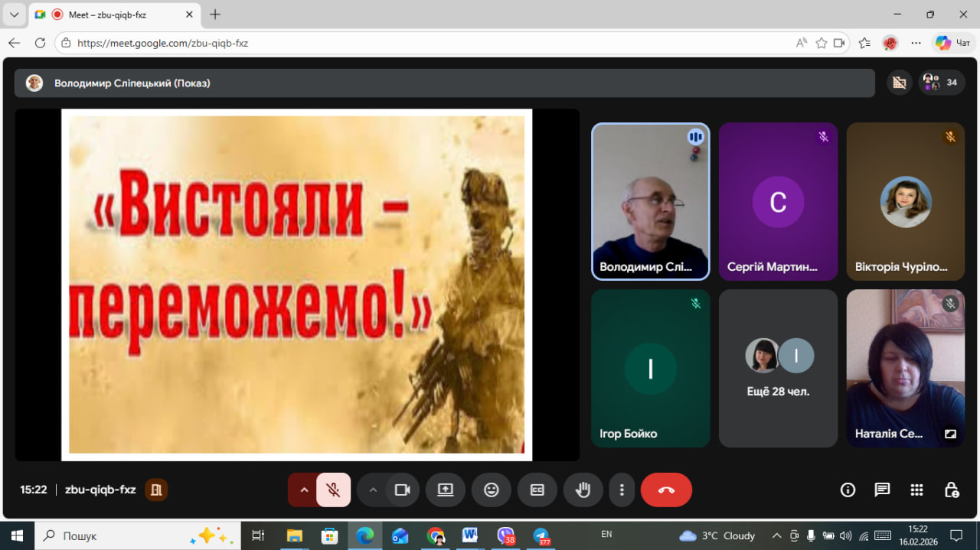Expand video settings arrow beside camera
This screenshot has width=980, height=550.
click(373, 490)
